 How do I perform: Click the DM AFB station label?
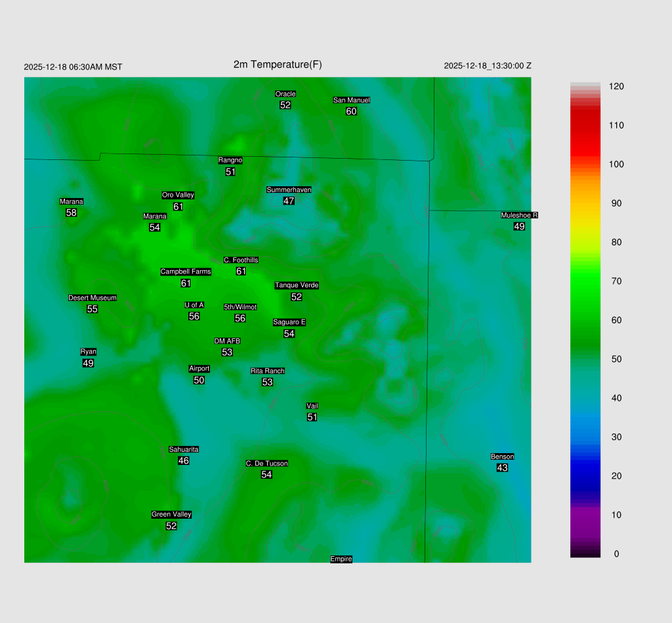click(227, 341)
